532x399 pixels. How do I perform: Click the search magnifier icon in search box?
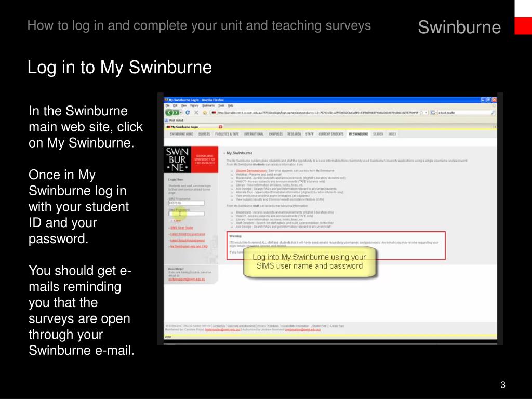click(x=493, y=113)
